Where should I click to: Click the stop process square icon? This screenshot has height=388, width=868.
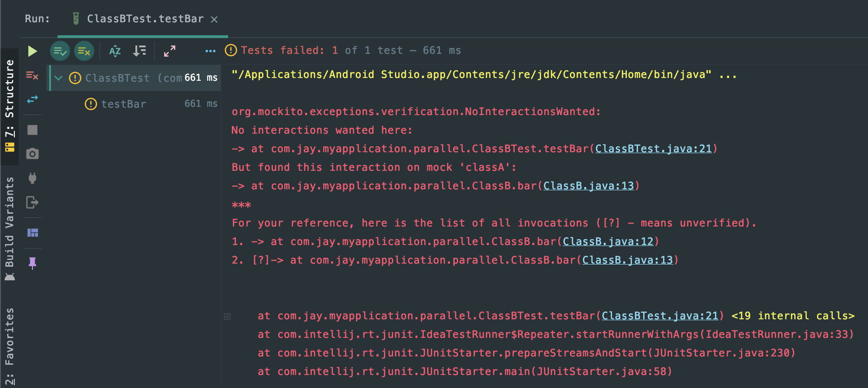pyautogui.click(x=32, y=130)
